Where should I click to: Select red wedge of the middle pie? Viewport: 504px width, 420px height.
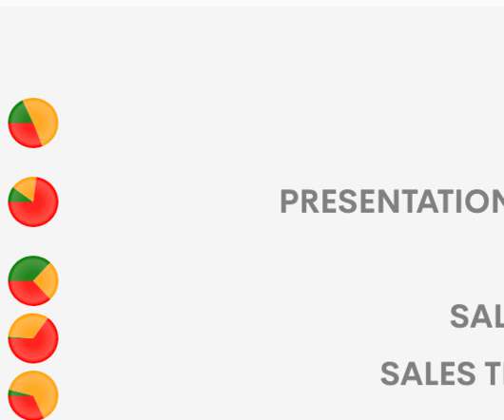28,294
